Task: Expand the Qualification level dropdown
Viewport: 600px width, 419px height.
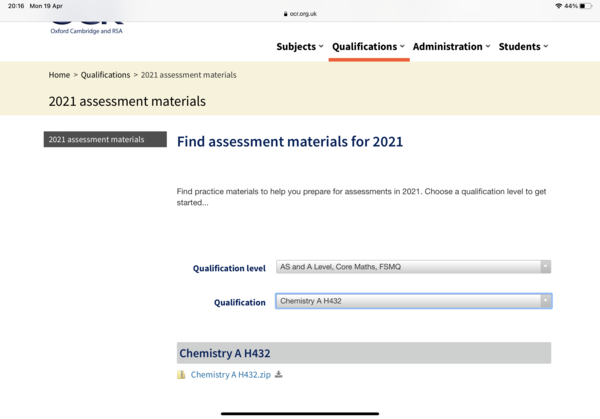Action: [x=413, y=267]
